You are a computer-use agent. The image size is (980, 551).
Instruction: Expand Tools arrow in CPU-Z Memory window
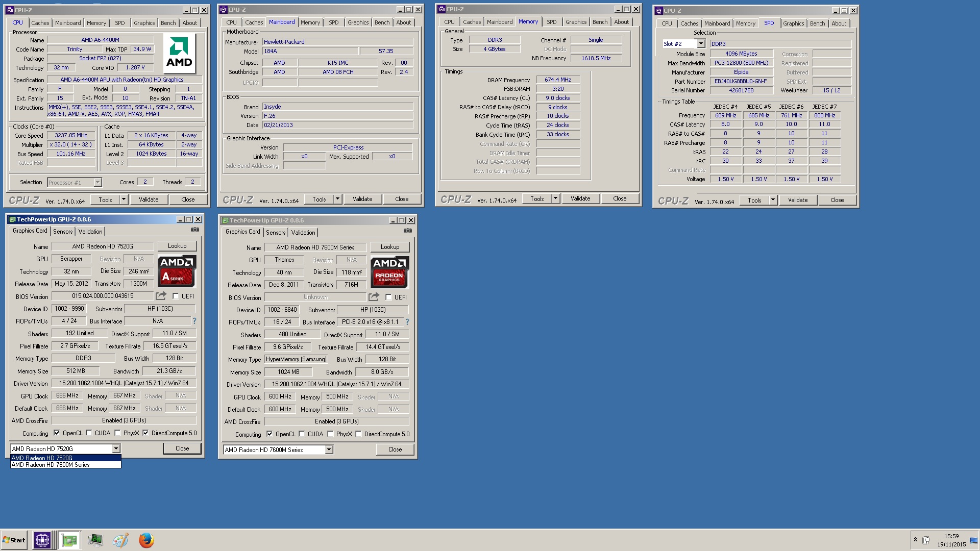pyautogui.click(x=556, y=198)
